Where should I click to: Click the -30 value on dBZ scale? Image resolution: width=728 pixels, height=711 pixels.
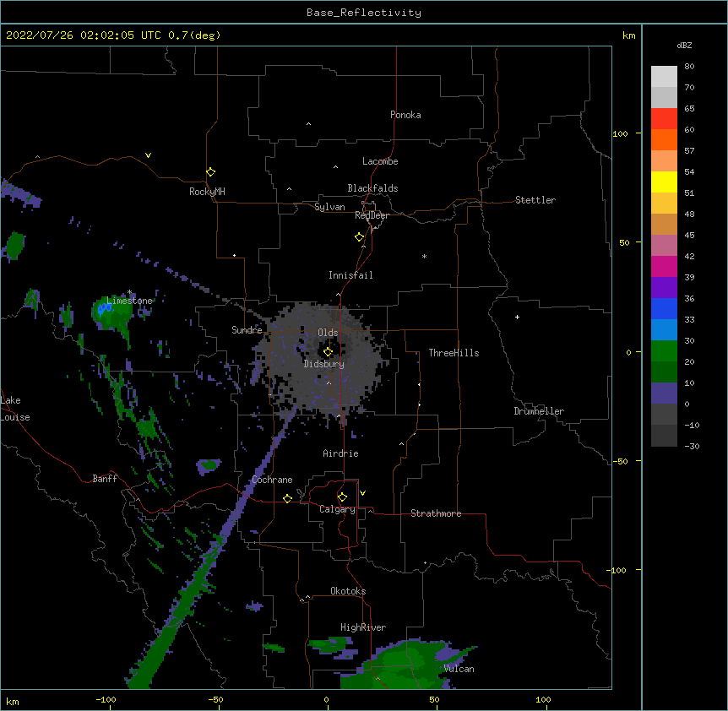[692, 446]
